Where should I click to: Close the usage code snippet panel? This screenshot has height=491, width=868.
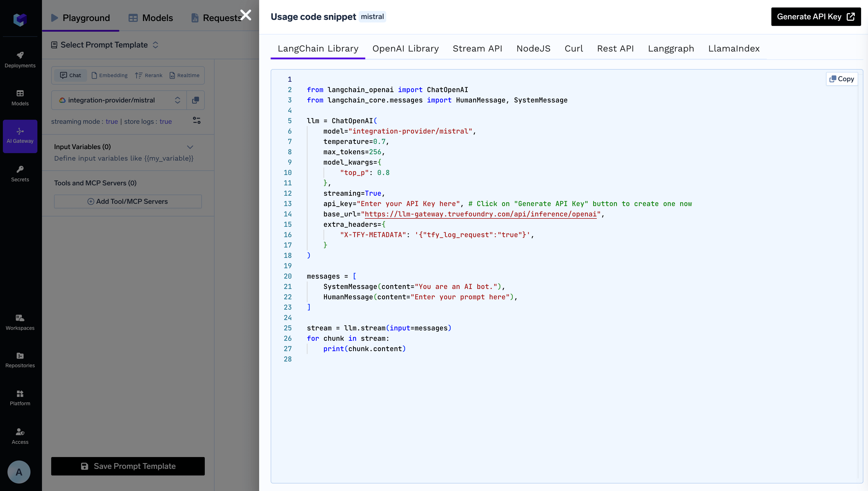(x=246, y=15)
